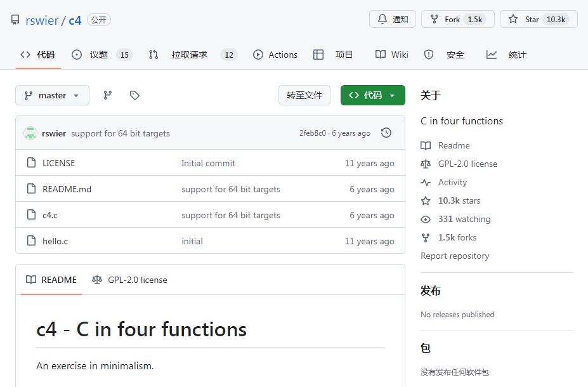Open the 拉取请求 pull requests tab
This screenshot has width=588, height=387.
pyautogui.click(x=193, y=55)
